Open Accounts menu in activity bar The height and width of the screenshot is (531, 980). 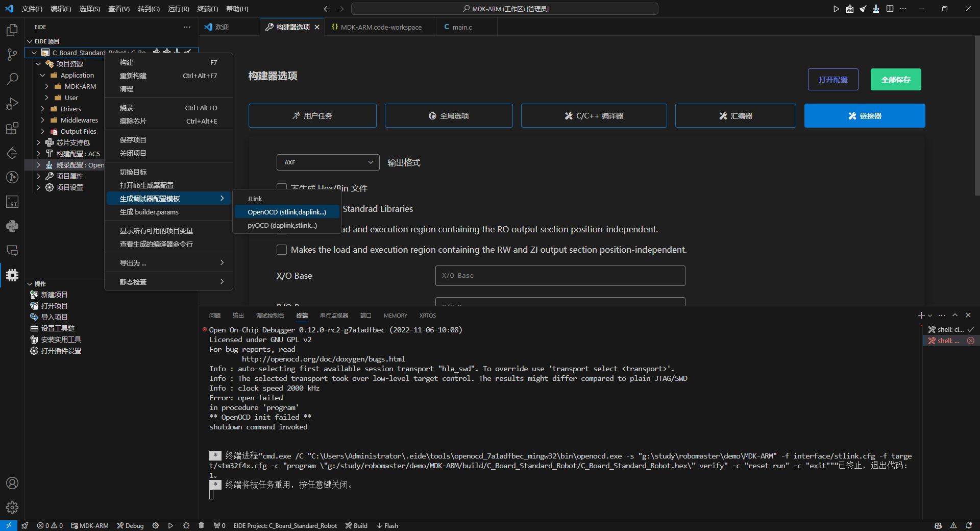12,483
